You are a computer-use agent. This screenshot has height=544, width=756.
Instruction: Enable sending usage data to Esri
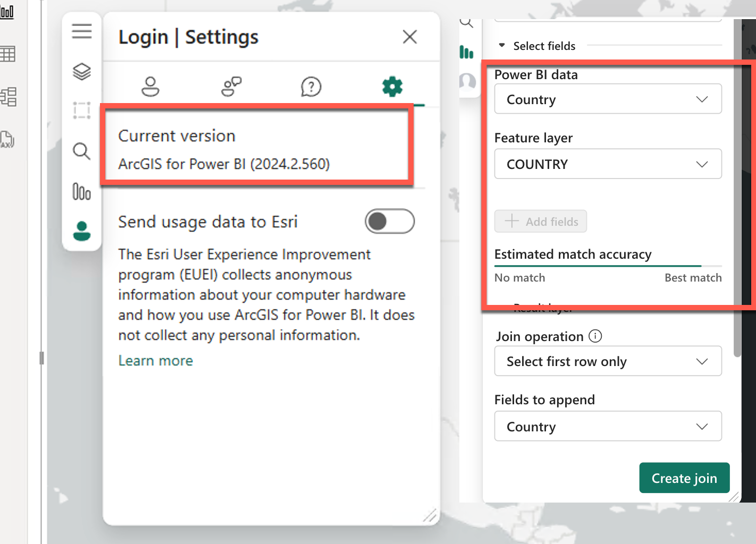pyautogui.click(x=390, y=222)
